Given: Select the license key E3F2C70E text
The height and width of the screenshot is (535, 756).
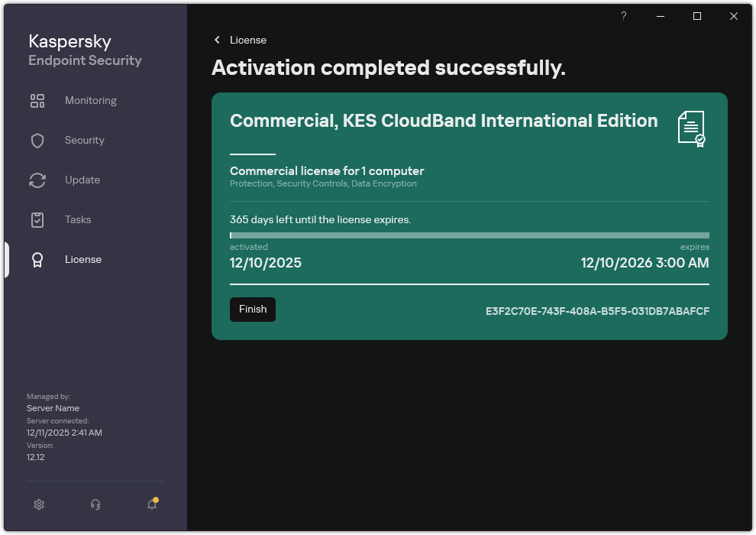Looking at the screenshot, I should click(x=596, y=311).
